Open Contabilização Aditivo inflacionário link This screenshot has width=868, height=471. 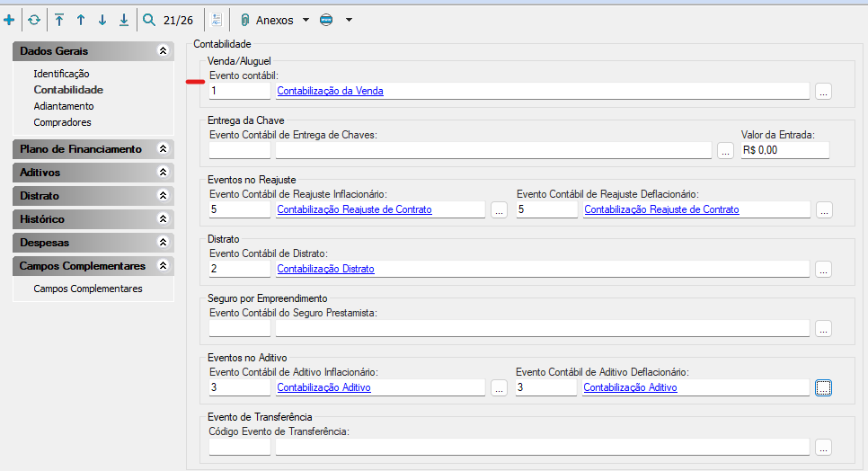(x=323, y=387)
